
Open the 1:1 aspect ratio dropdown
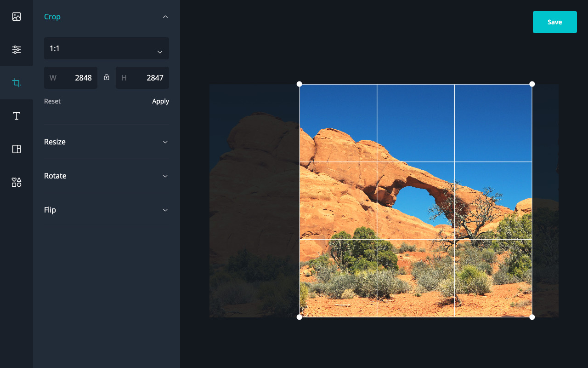(106, 48)
